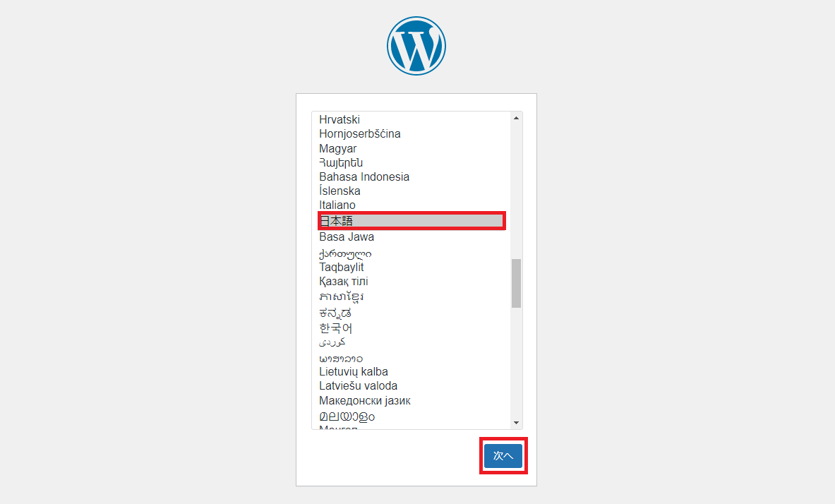
Task: Select Bahasa Indonesia from the list
Action: 364,177
